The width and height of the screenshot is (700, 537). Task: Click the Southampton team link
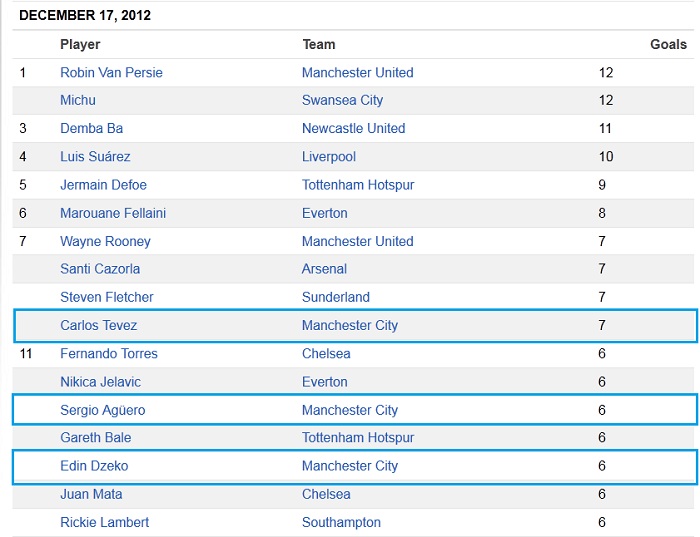tap(342, 522)
